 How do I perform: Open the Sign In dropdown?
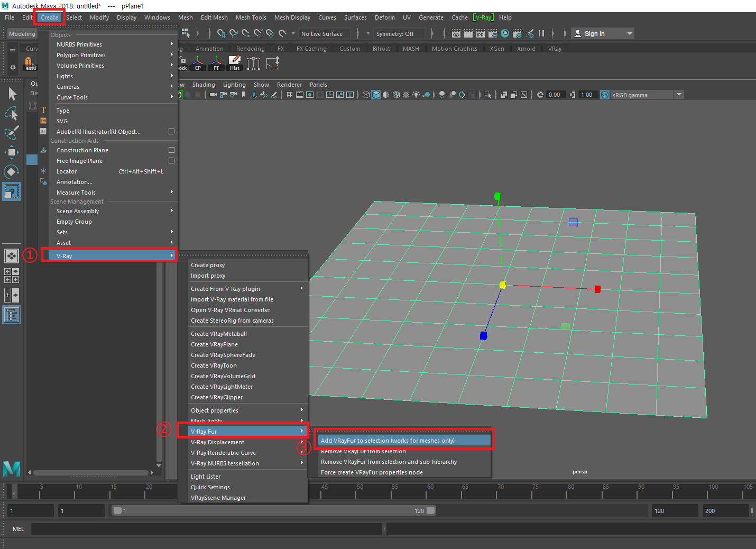pos(602,33)
